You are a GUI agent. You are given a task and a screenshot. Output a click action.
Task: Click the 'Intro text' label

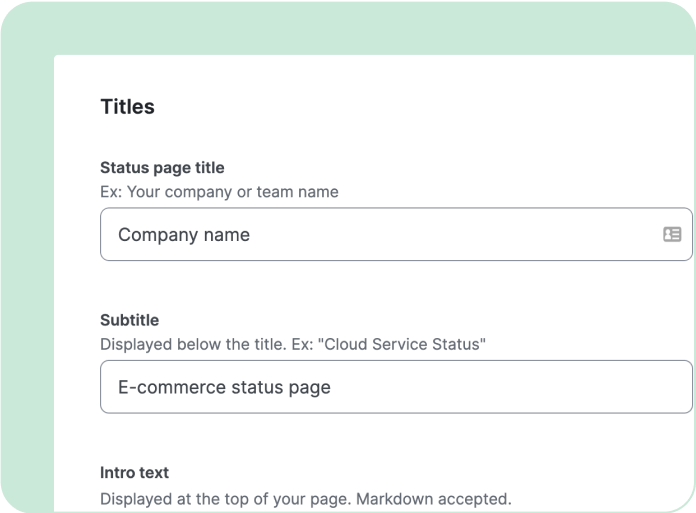pyautogui.click(x=134, y=472)
